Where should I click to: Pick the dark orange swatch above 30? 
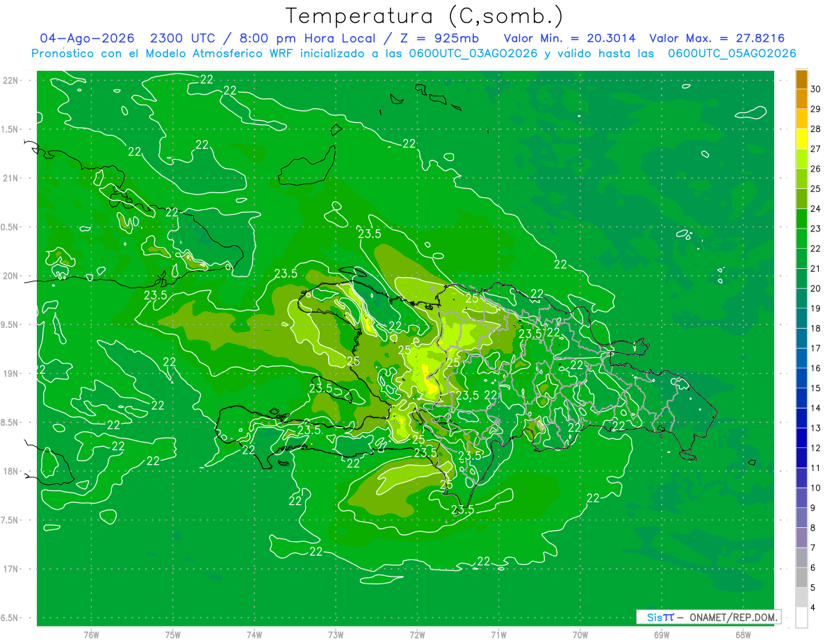click(x=801, y=79)
